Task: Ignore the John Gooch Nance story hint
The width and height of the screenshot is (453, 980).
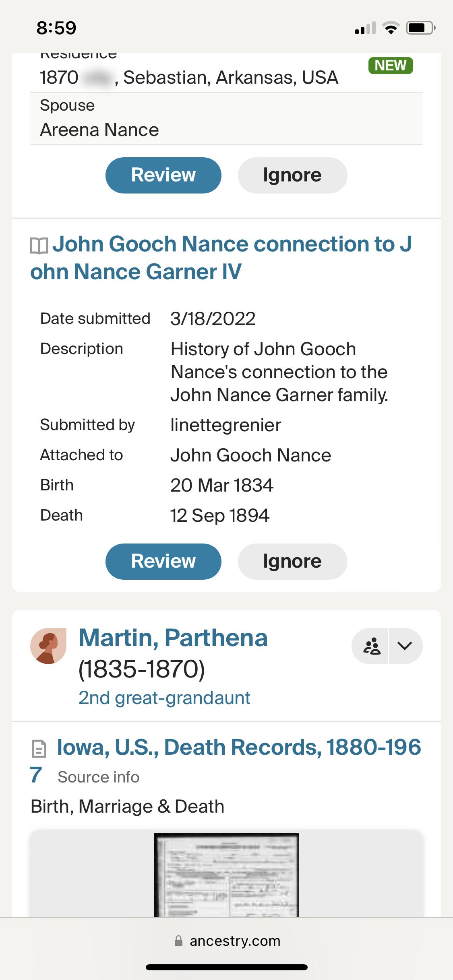Action: [x=292, y=561]
